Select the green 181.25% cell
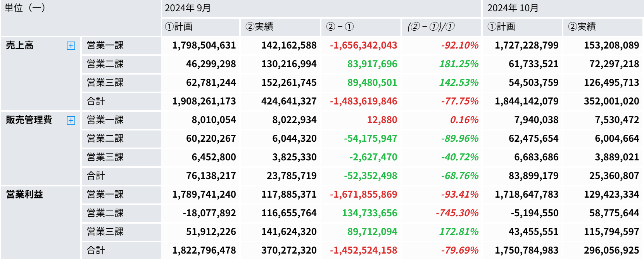 point(459,64)
